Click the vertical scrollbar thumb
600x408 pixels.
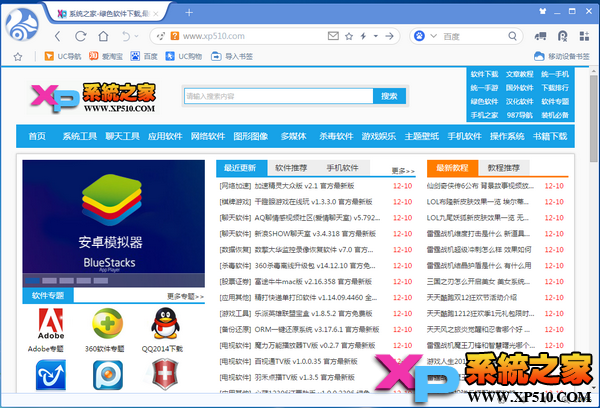point(593,119)
